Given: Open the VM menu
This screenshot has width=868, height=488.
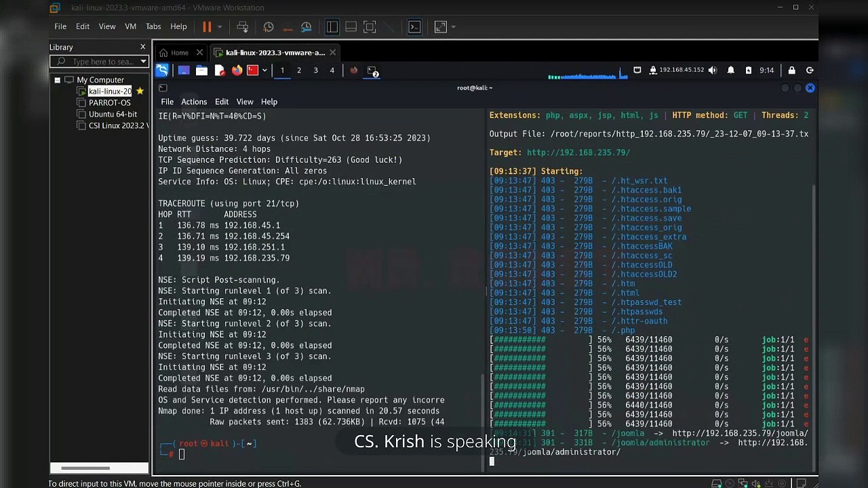Looking at the screenshot, I should pos(131,26).
